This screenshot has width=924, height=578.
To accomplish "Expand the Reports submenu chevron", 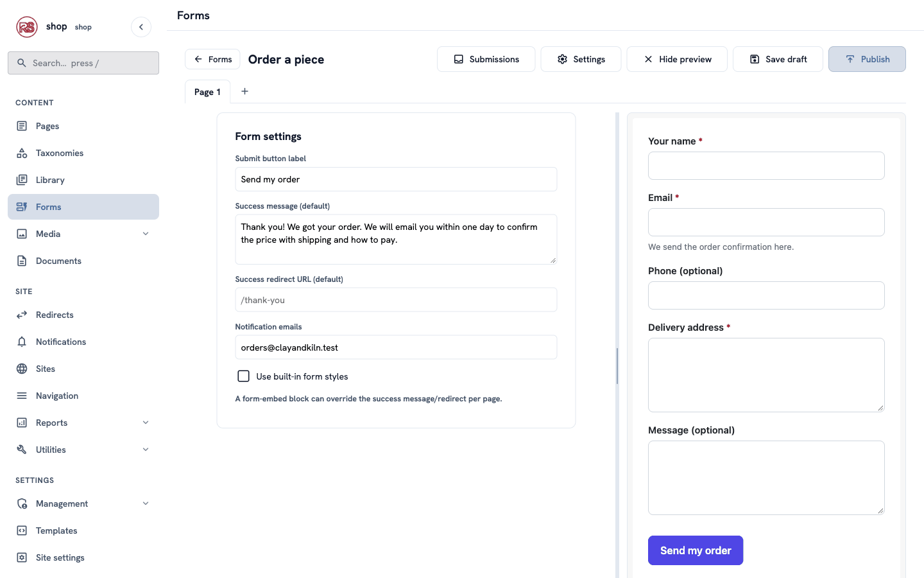I will pos(146,423).
